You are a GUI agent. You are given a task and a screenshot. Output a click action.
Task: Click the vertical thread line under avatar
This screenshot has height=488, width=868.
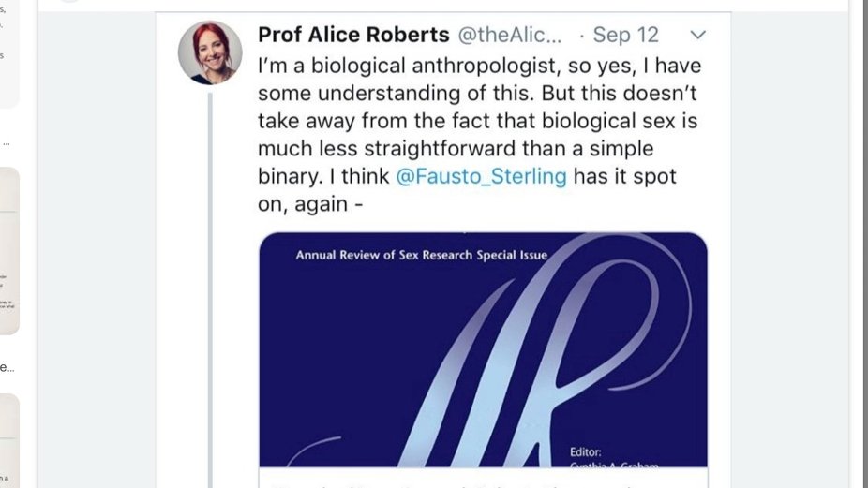pyautogui.click(x=210, y=281)
